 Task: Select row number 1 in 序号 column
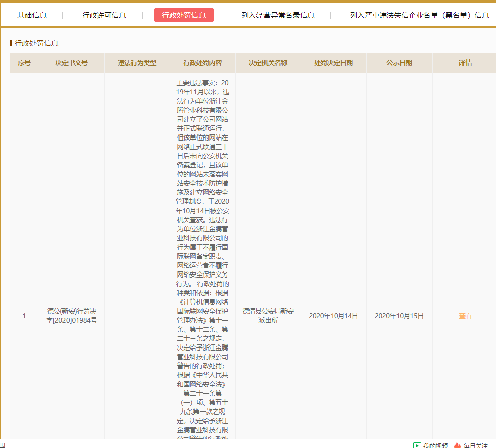(24, 316)
